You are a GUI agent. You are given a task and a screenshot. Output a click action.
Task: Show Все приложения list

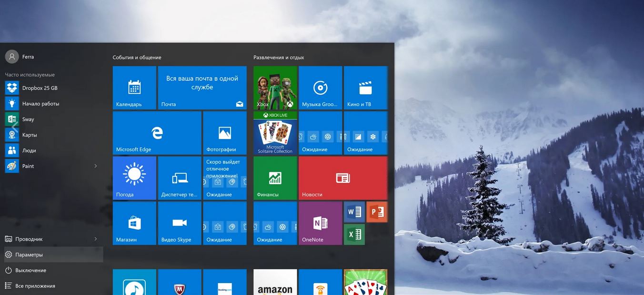53,286
